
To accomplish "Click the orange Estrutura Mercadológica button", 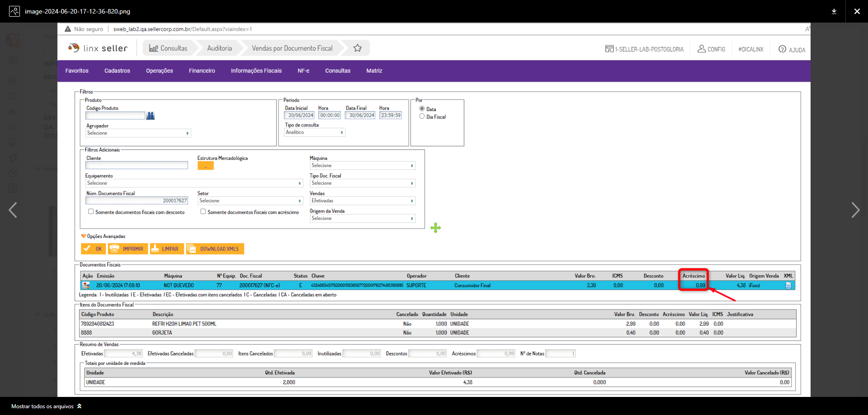I will point(205,166).
